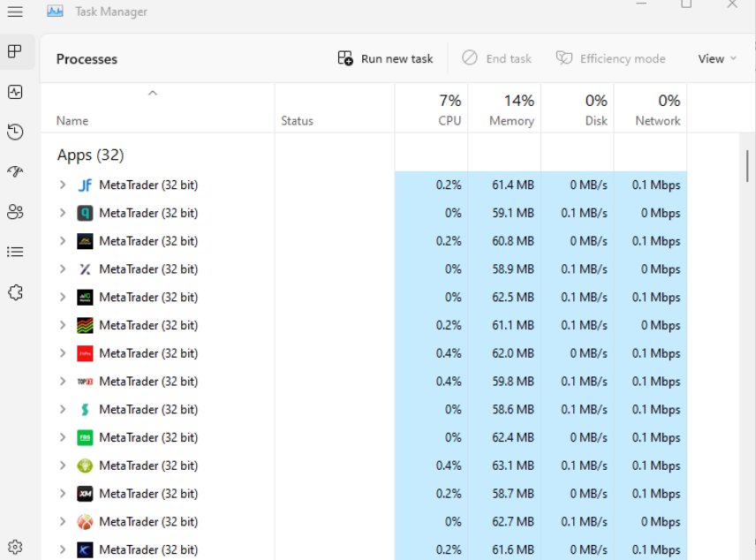Image resolution: width=756 pixels, height=560 pixels.
Task: Click the purple X MetaTrader app icon
Action: click(x=85, y=269)
